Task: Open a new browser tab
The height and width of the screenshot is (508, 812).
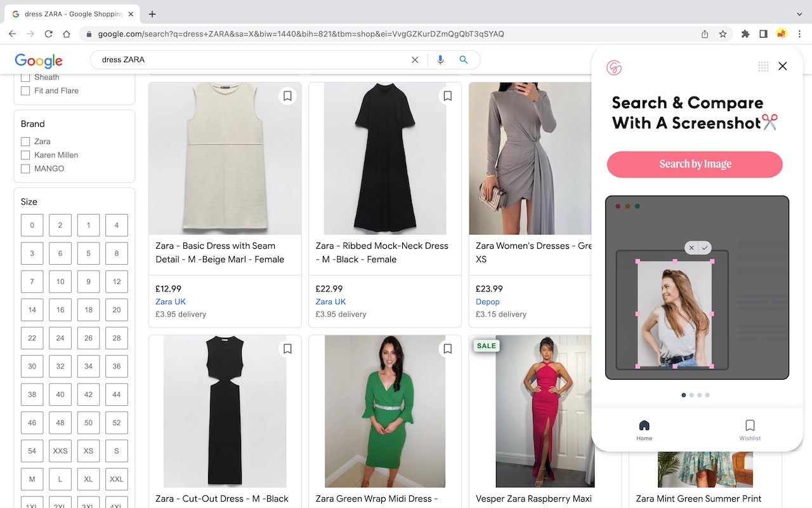Action: pos(152,14)
